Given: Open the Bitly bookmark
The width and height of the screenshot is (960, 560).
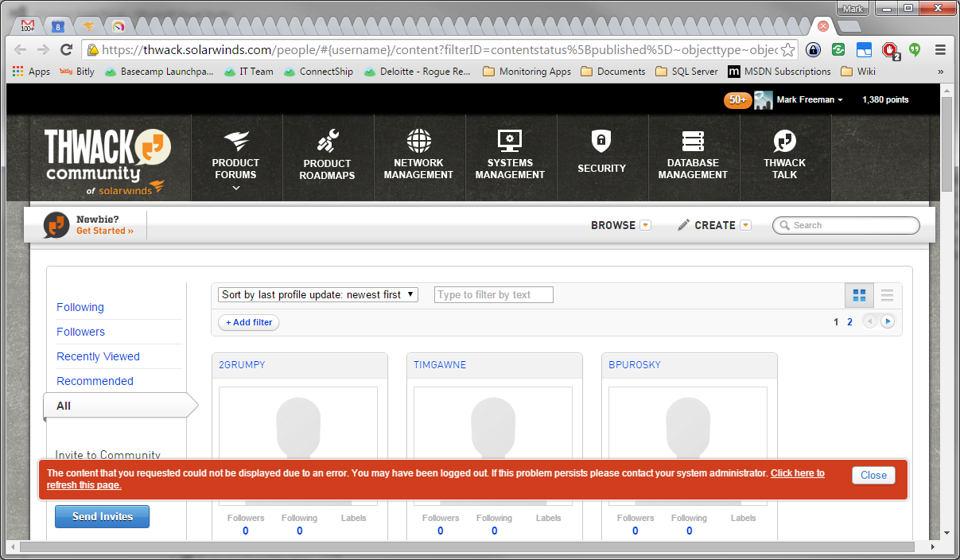Looking at the screenshot, I should pyautogui.click(x=77, y=72).
